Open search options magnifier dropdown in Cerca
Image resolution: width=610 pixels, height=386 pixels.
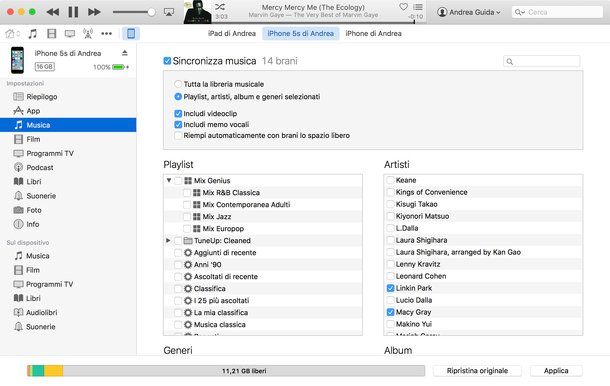(520, 12)
